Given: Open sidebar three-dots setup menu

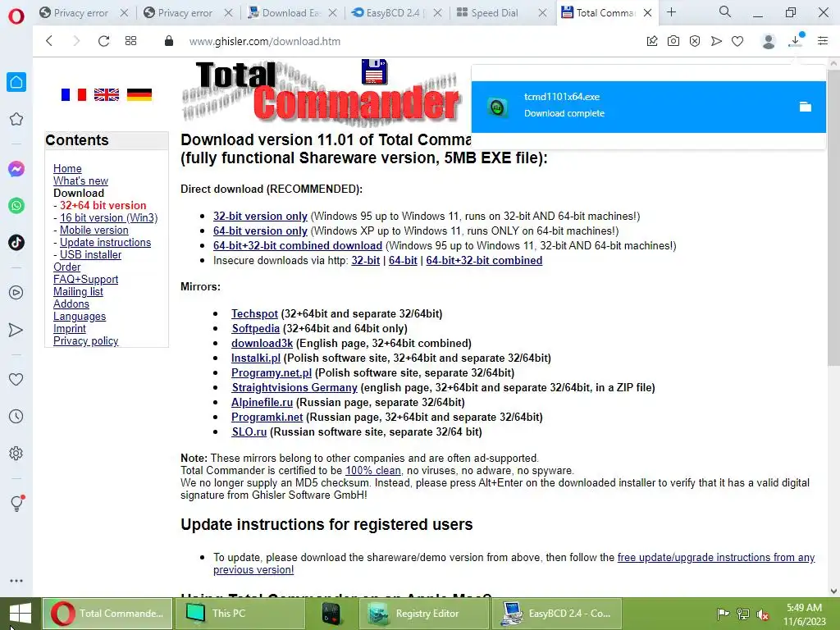Looking at the screenshot, I should 16,581.
